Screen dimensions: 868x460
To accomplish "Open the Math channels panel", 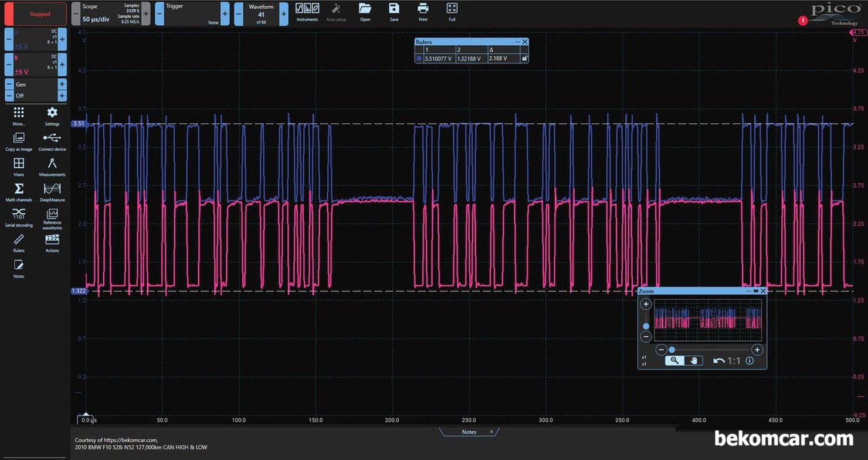I will 19,188.
